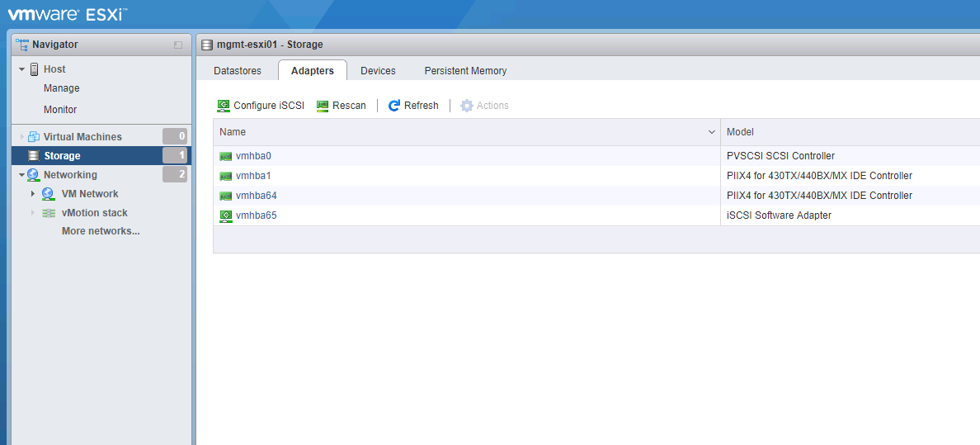
Task: Open the Name column dropdown chevron
Action: click(712, 132)
